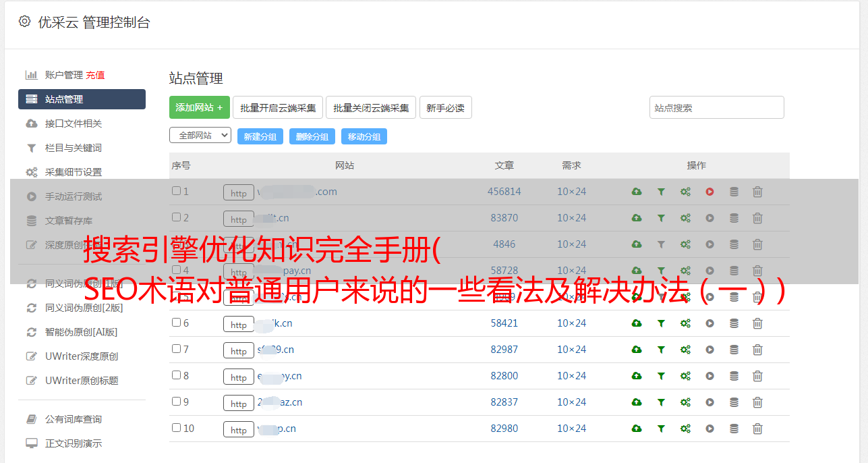Viewport: 868px width, 463px height.
Task: Click the 移动分组 button
Action: pos(364,136)
